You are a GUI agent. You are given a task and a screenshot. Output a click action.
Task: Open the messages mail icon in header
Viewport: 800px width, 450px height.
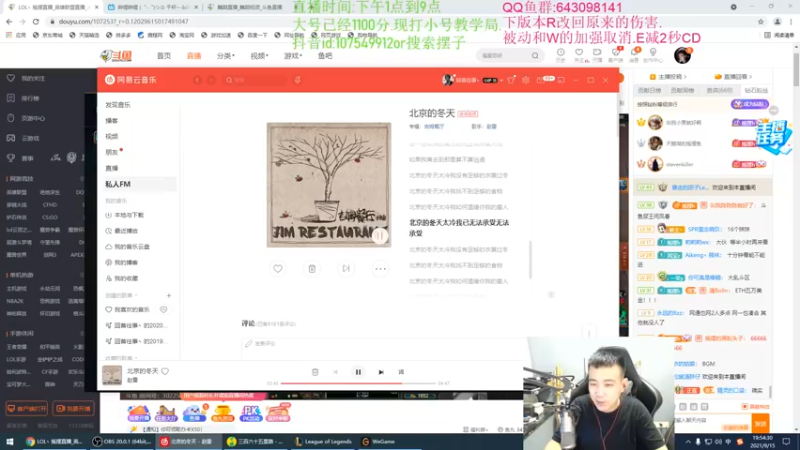click(x=541, y=80)
